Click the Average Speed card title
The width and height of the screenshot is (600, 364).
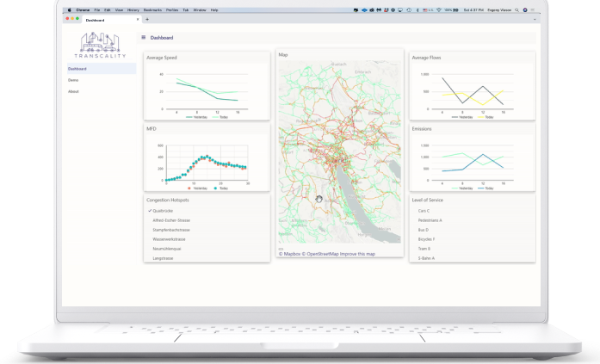[162, 58]
